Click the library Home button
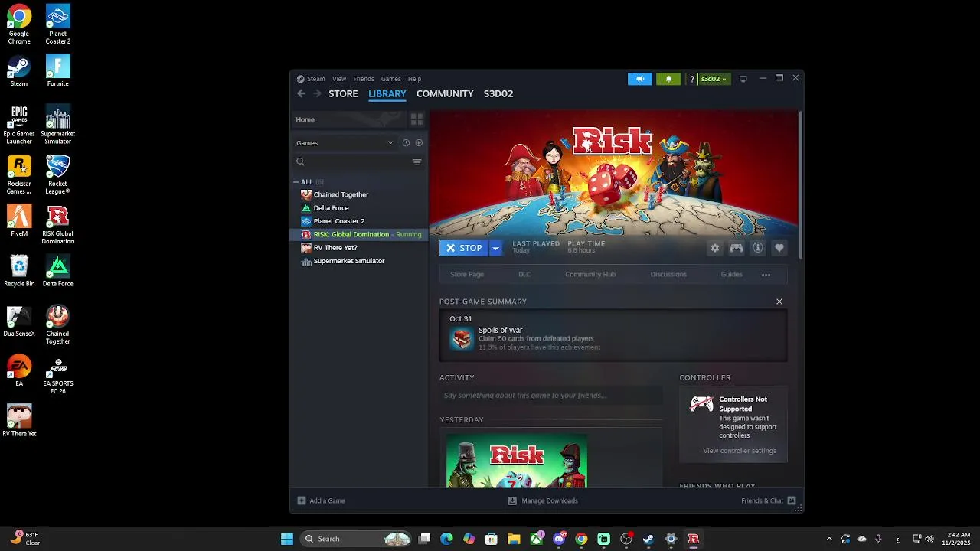The height and width of the screenshot is (551, 980). click(x=348, y=119)
